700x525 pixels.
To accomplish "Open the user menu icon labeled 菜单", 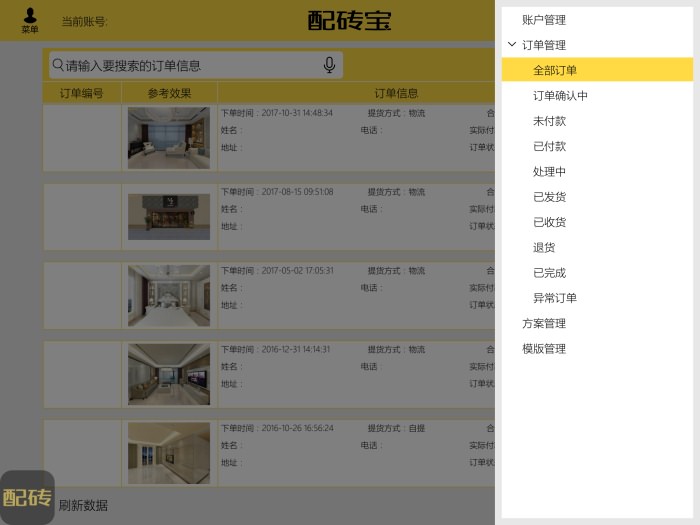I will pos(30,21).
